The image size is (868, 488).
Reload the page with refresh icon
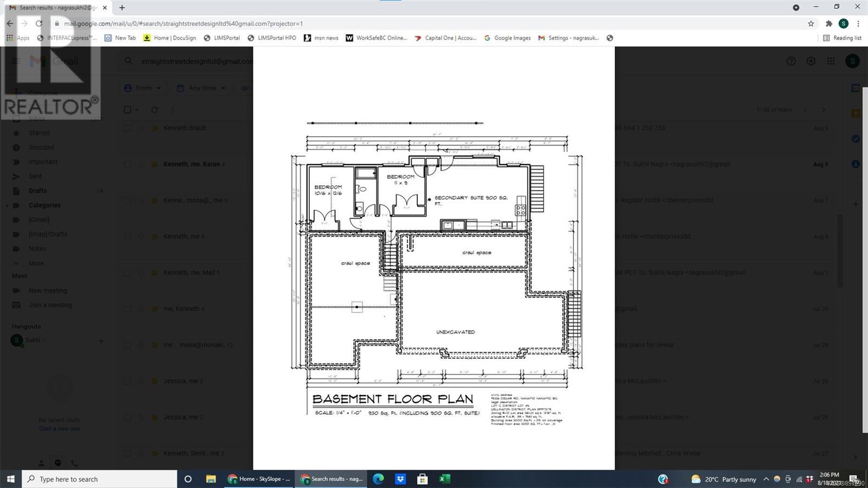[x=39, y=23]
